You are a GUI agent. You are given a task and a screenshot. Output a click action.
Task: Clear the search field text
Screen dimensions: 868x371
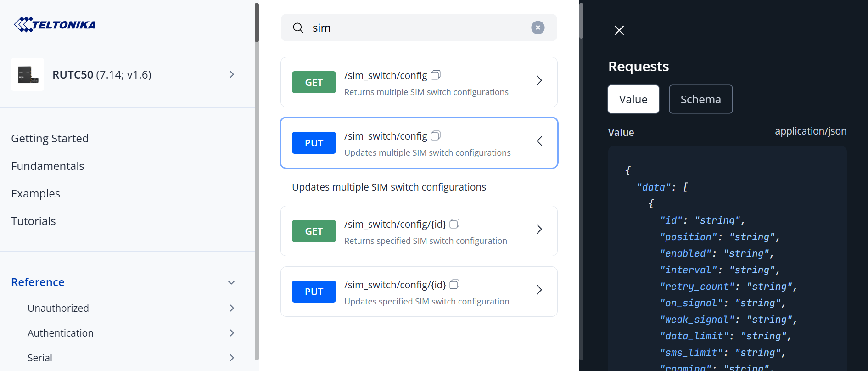point(538,28)
